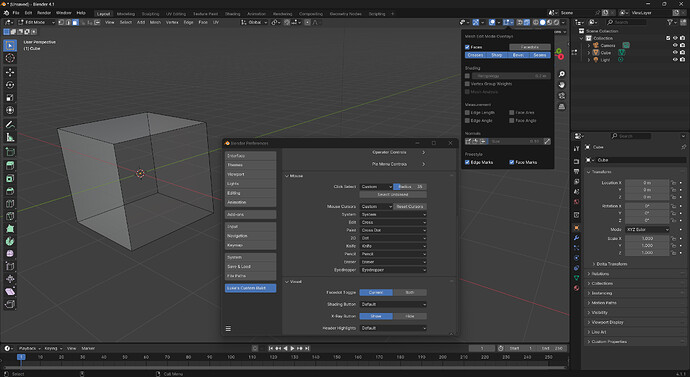Screen dimensions: 690x377
Task: Switch perspective/orthographic grid gizmo
Action: [x=562, y=106]
